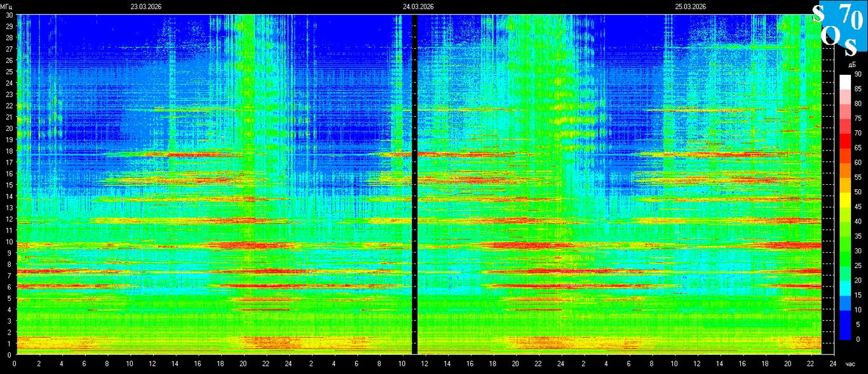Click the first 0 label on hour axis
This screenshot has width=868, height=374.
click(15, 364)
